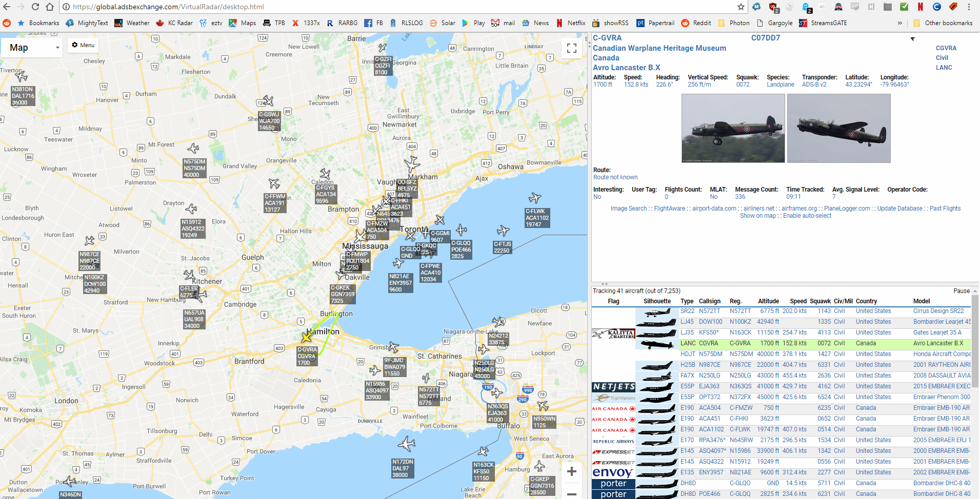Image resolution: width=980 pixels, height=499 pixels.
Task: Select the DOW100 Bombardier Learjet row
Action: [781, 322]
